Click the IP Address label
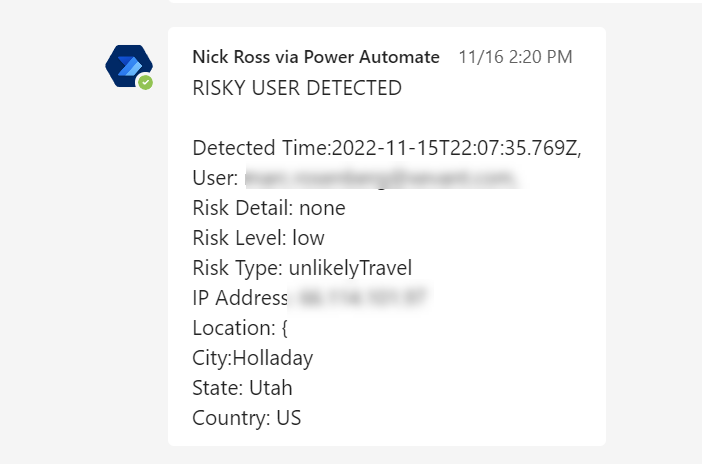This screenshot has width=702, height=464. click(x=239, y=298)
